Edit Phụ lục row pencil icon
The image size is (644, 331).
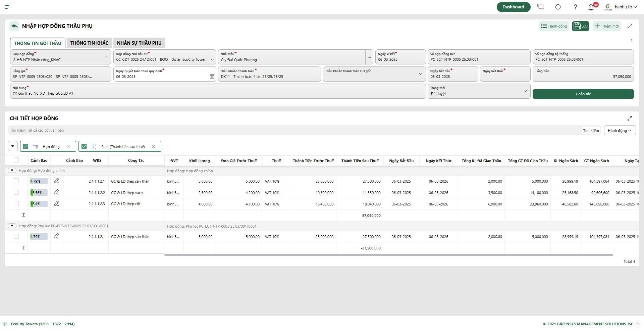tap(57, 236)
